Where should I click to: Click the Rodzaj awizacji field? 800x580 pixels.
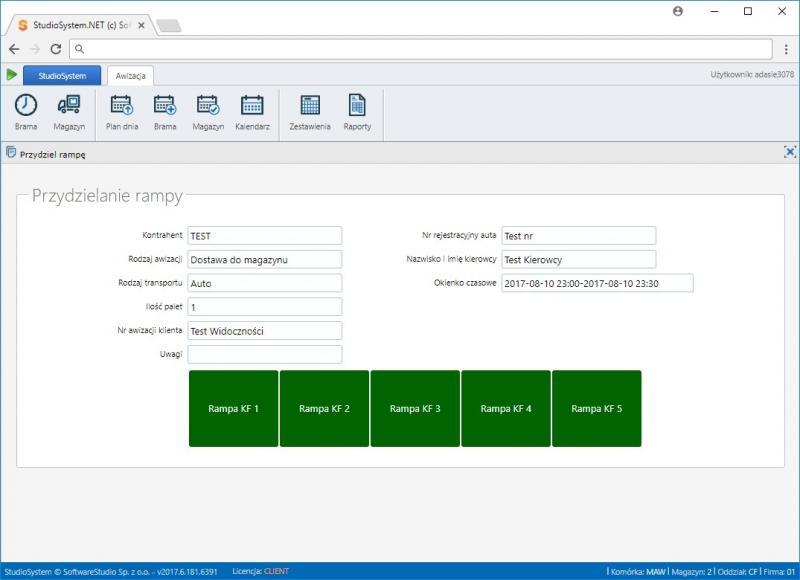point(264,259)
